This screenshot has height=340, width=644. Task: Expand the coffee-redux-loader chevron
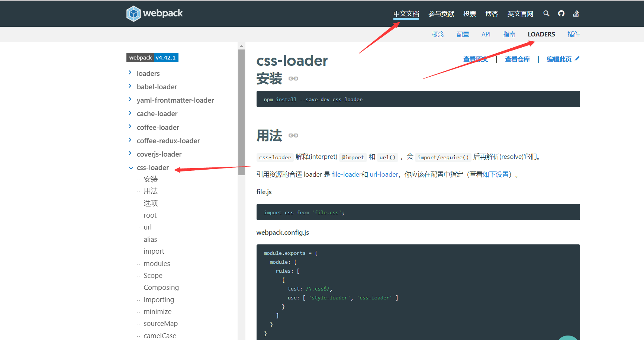click(130, 140)
